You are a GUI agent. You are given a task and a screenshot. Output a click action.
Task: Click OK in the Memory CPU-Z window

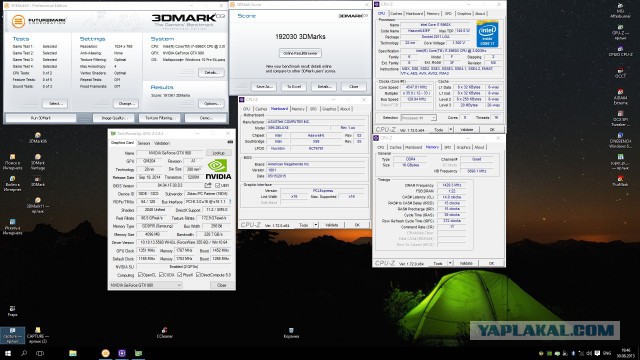pyautogui.click(x=491, y=263)
